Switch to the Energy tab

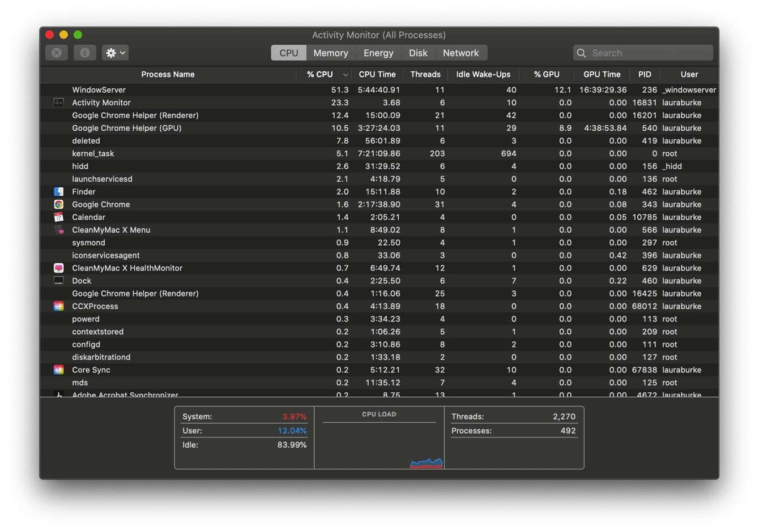coord(378,53)
